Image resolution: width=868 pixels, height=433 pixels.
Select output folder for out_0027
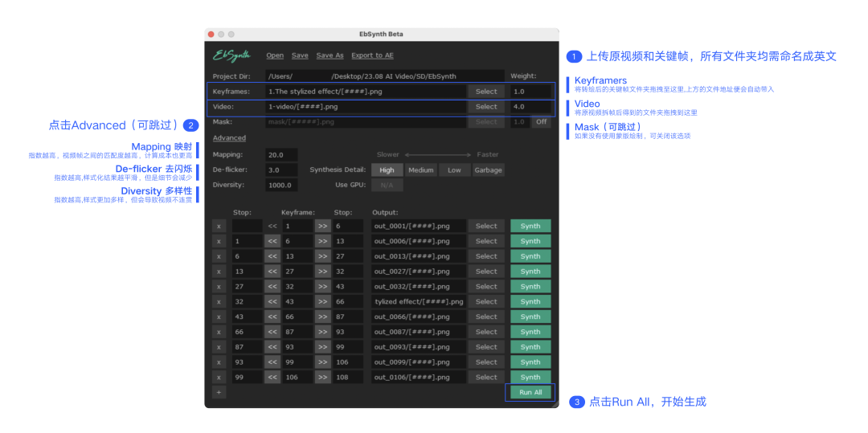(x=486, y=272)
